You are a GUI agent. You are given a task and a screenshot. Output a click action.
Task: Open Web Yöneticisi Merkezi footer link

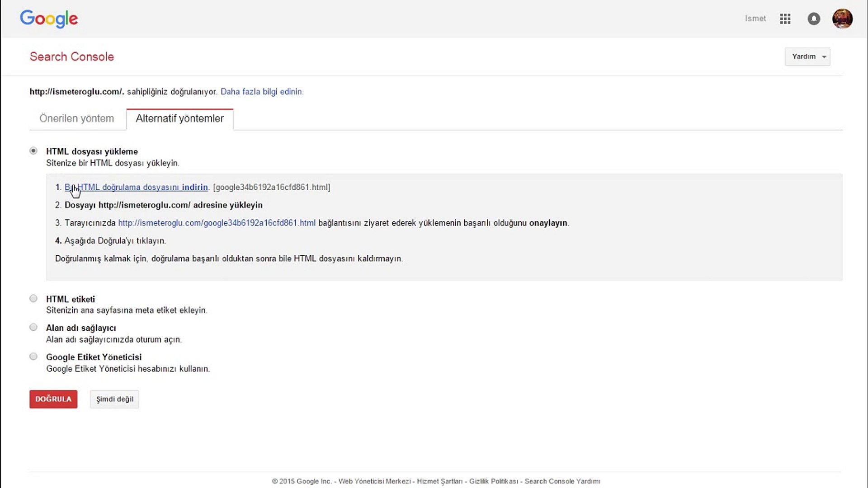click(x=375, y=482)
